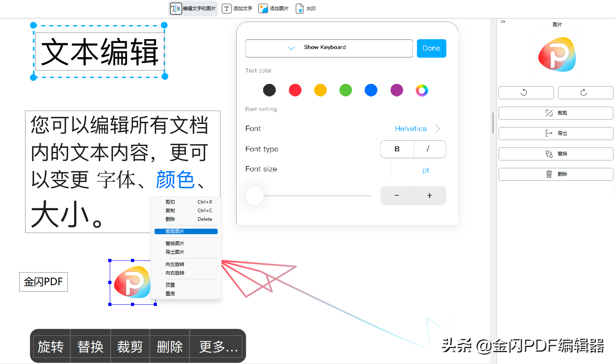Decrease font size with the minus button
The height and width of the screenshot is (364, 615).
coord(397,195)
